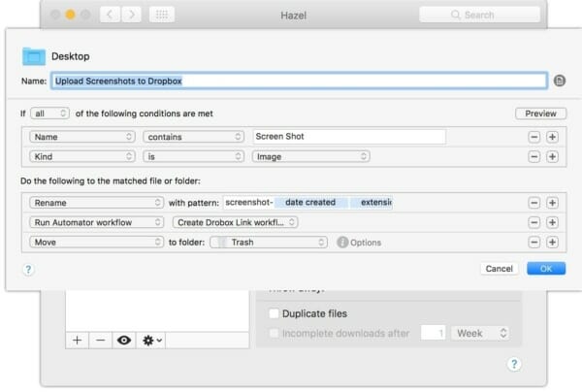Add a condition after the Name contains row

click(x=552, y=137)
